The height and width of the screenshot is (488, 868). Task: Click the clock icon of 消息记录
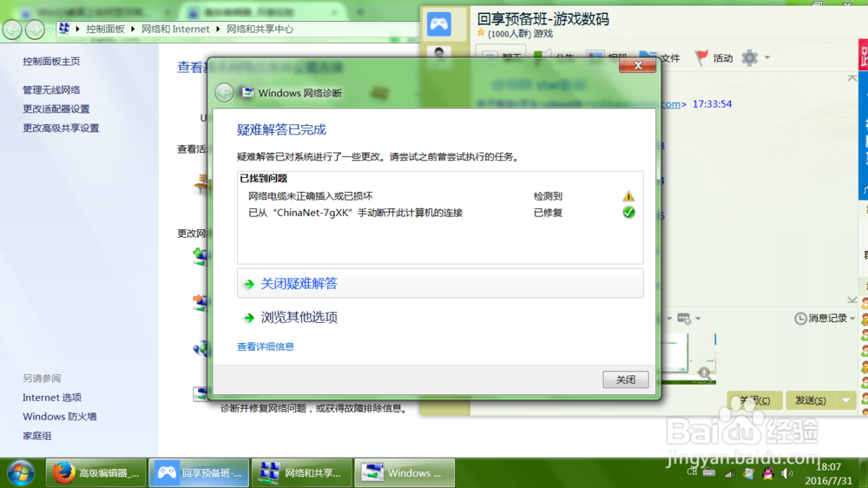pos(800,319)
